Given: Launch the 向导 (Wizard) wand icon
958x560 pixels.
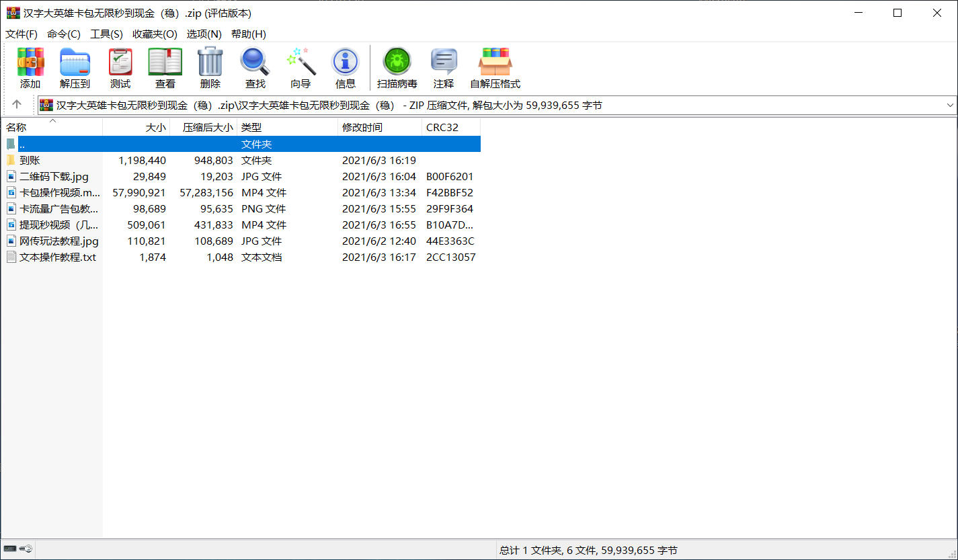Looking at the screenshot, I should click(x=301, y=63).
